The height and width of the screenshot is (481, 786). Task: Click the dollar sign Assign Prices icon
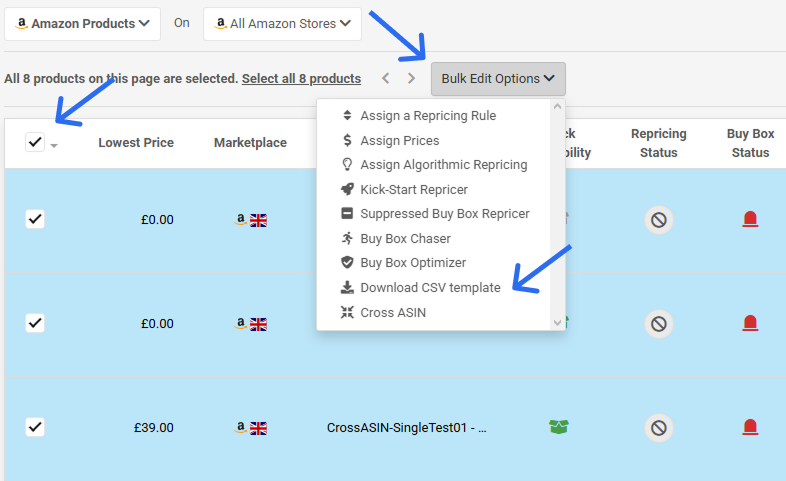click(347, 140)
